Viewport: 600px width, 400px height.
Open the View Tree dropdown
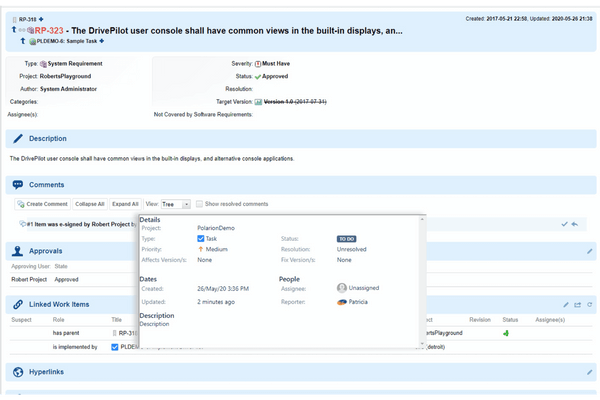pyautogui.click(x=175, y=204)
